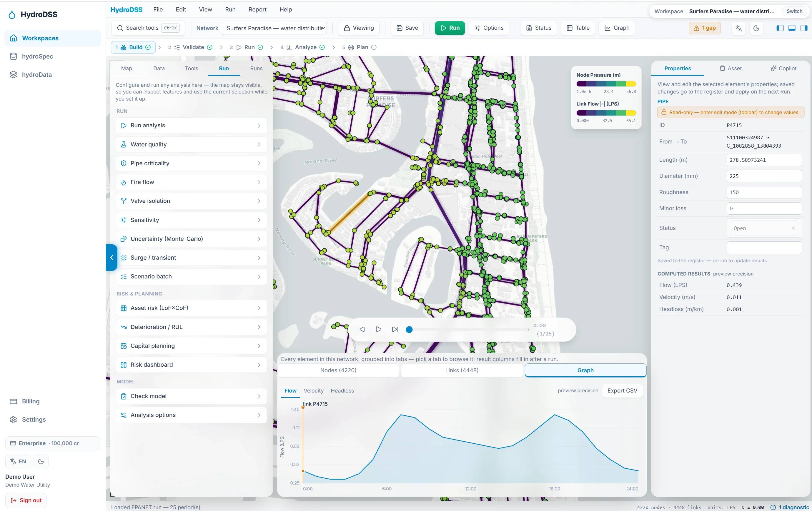Open the Options button
812x511 pixels.
click(489, 28)
